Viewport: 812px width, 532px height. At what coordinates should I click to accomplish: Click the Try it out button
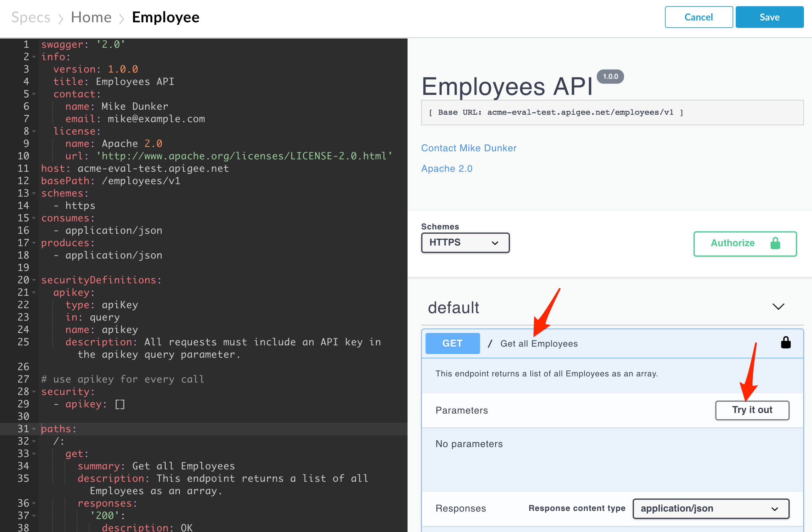(752, 410)
